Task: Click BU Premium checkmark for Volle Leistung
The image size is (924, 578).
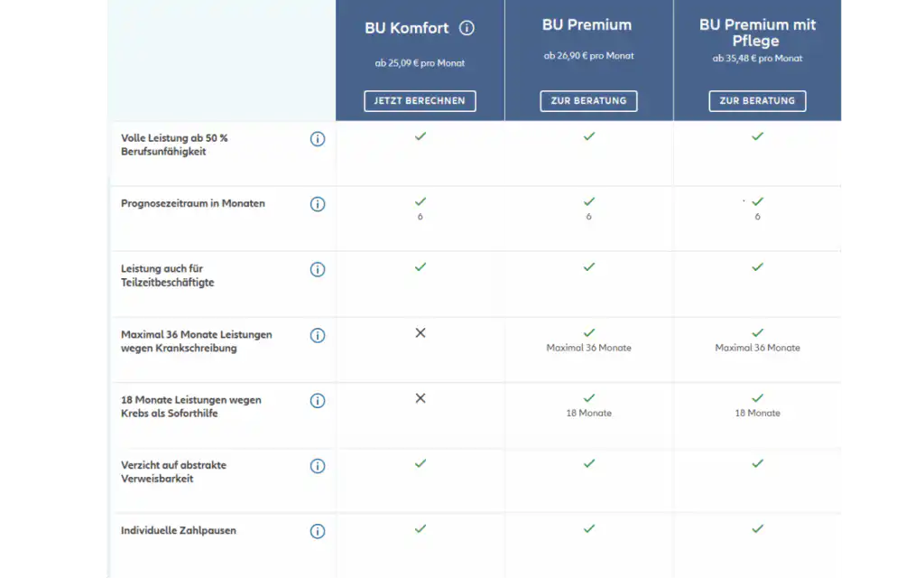Action: click(588, 136)
